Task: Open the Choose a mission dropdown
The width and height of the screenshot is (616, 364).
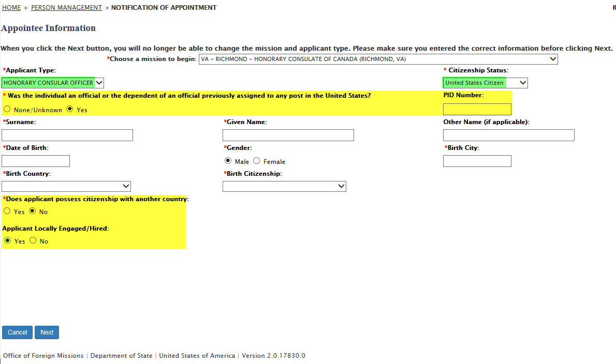Action: tap(378, 59)
